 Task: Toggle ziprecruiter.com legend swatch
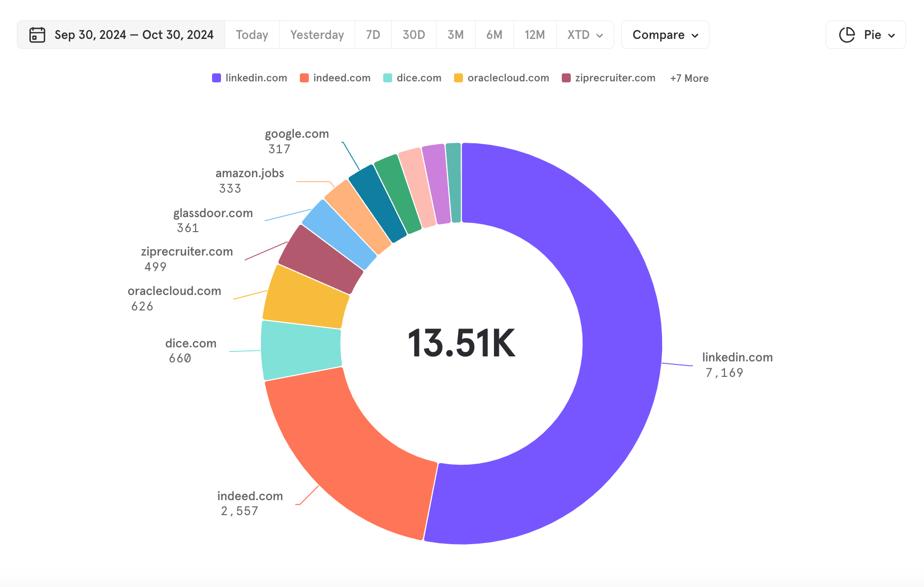pyautogui.click(x=566, y=78)
